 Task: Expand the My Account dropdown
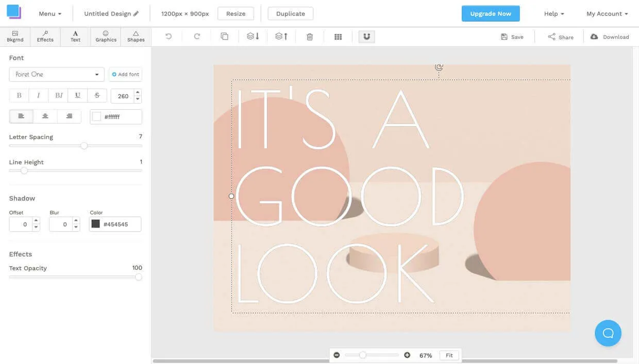[x=607, y=14]
